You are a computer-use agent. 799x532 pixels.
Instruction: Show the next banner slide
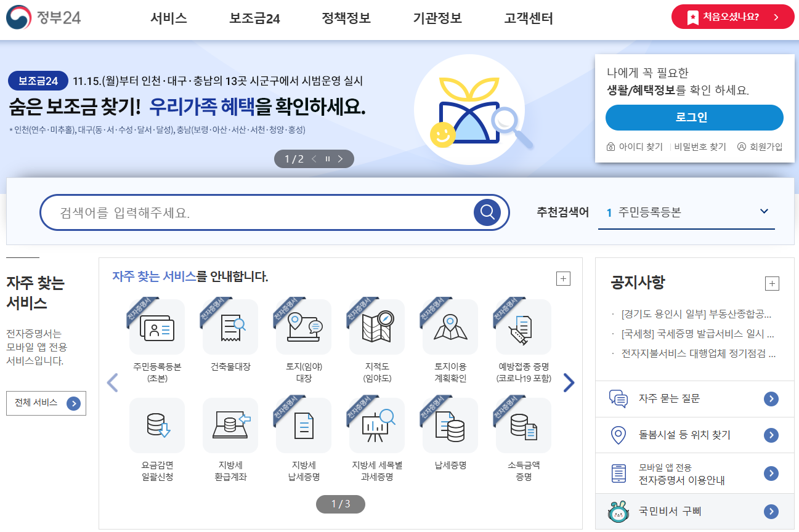341,159
